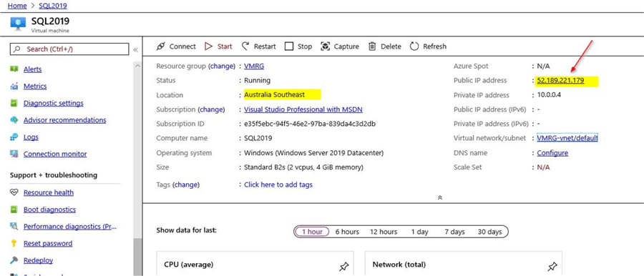Click the Restart circular arrow icon
644x276 pixels.
click(x=245, y=46)
